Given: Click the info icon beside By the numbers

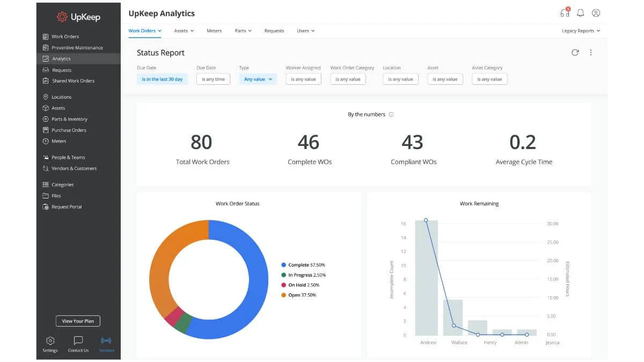Looking at the screenshot, I should [391, 114].
